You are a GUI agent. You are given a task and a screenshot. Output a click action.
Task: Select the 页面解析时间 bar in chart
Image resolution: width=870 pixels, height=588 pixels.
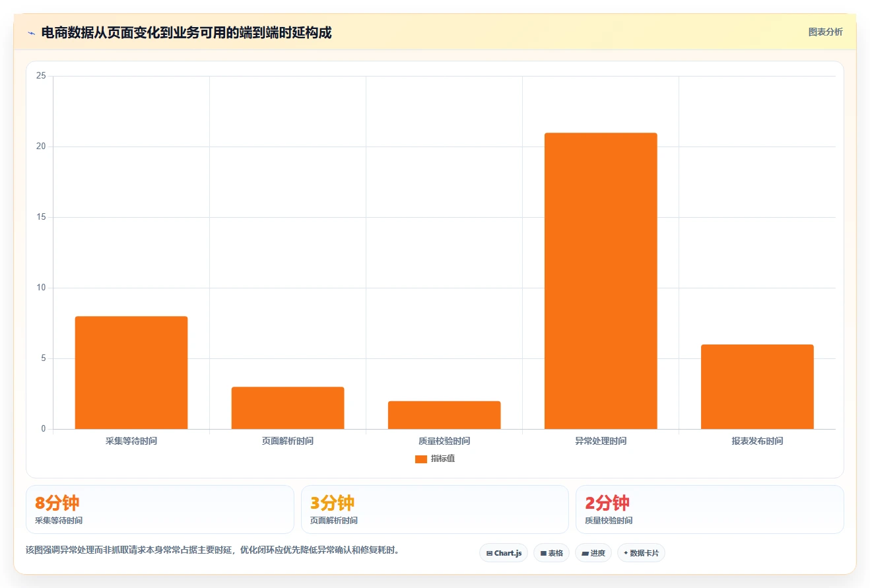tap(288, 408)
